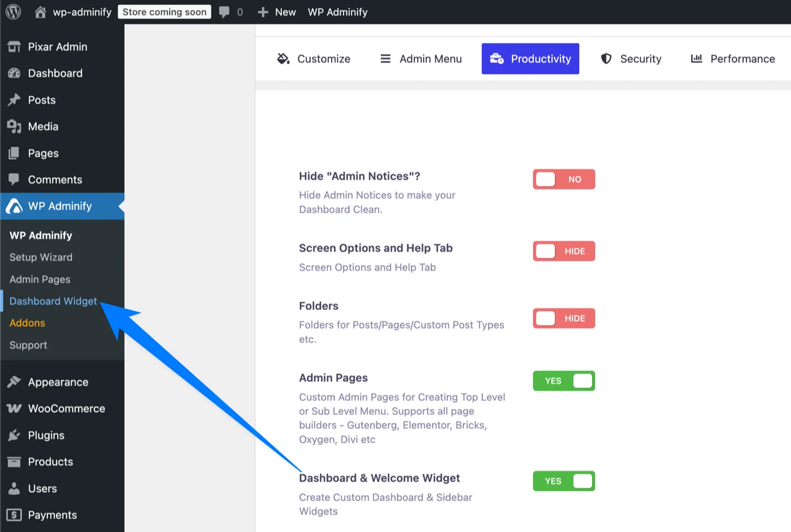Click Hide "Admin Notices"? title text
791x532 pixels.
click(x=360, y=176)
